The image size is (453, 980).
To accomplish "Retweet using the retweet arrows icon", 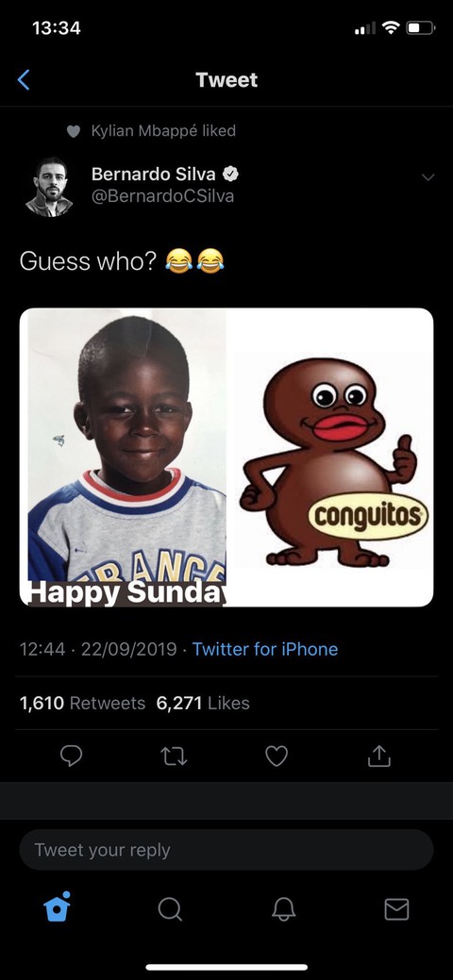I will tap(174, 756).
